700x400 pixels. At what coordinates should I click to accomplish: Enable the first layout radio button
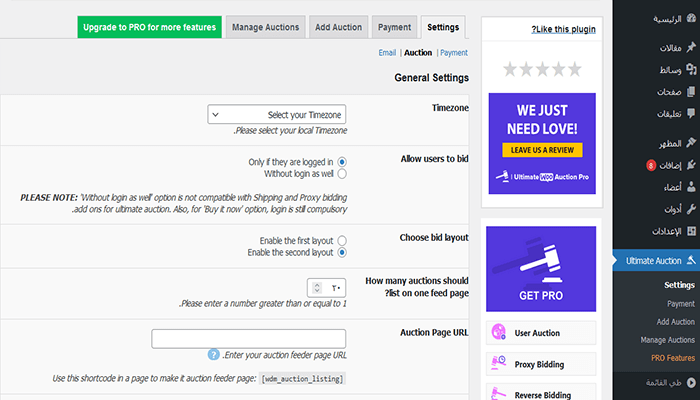pyautogui.click(x=343, y=241)
